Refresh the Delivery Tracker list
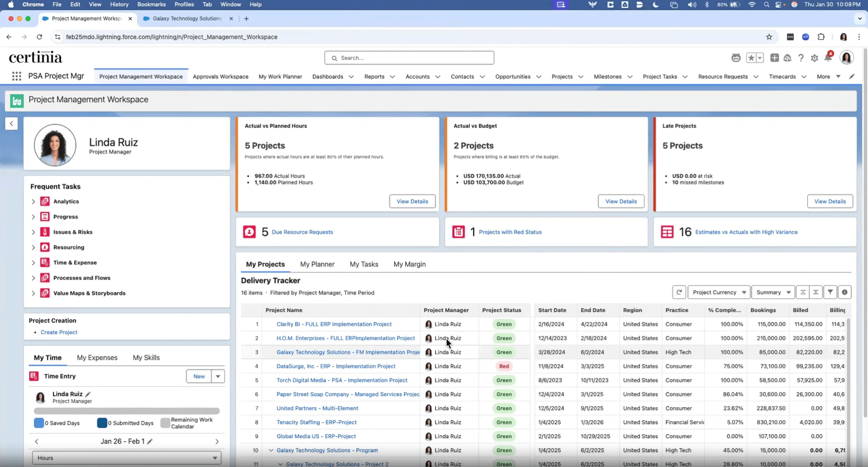 [x=679, y=292]
